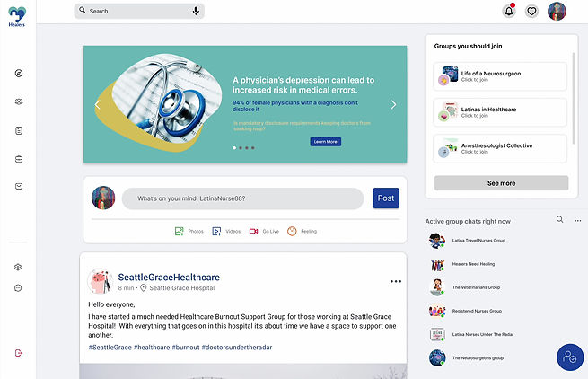Join Anesthesiologist Collective group

500,148
